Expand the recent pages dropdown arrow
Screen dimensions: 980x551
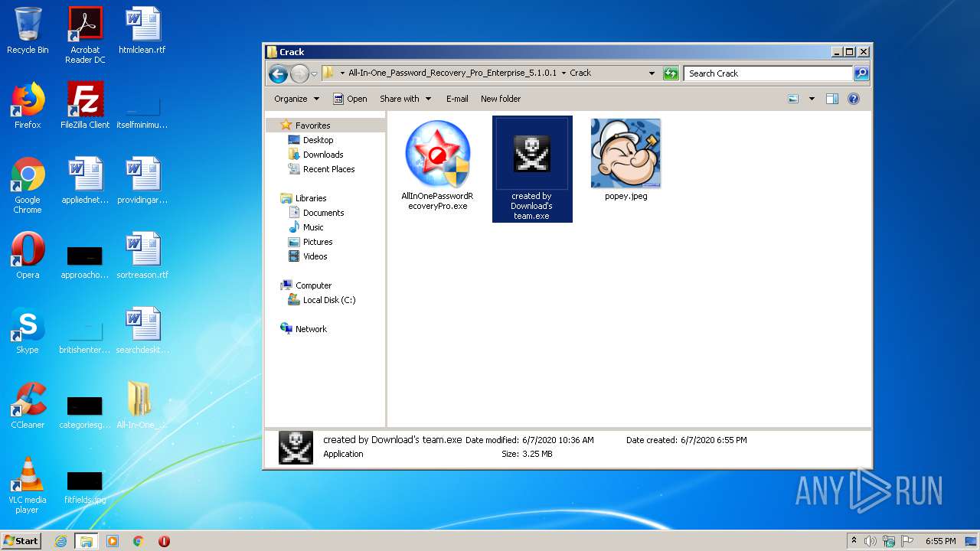pyautogui.click(x=314, y=74)
